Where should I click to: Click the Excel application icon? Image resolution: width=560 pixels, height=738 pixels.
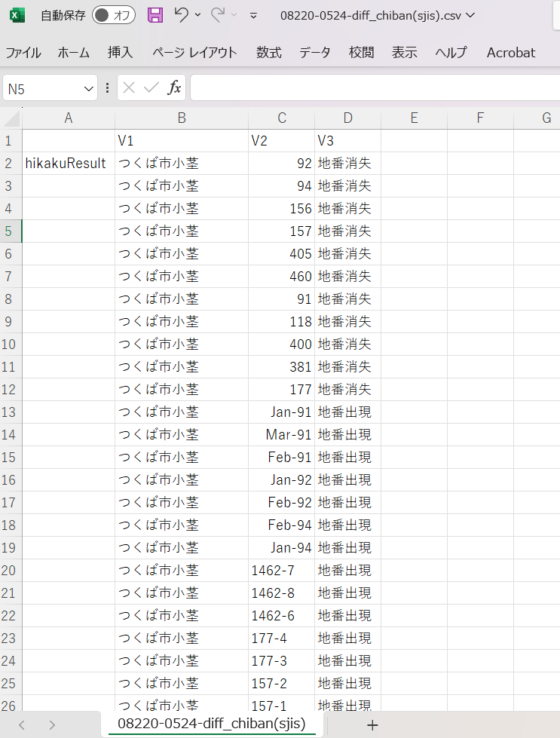pos(17,16)
